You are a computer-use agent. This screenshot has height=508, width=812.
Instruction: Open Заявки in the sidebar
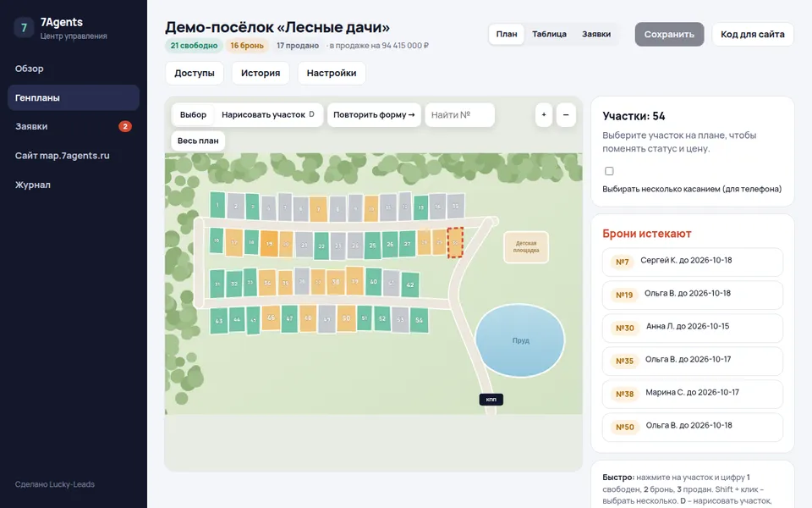(x=74, y=126)
